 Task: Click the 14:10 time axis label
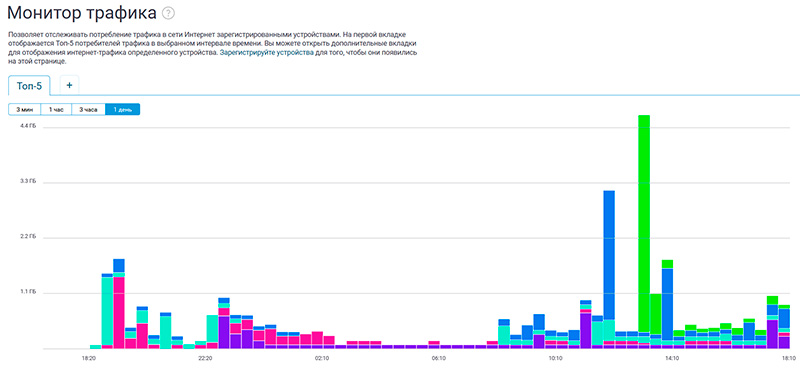[672, 358]
